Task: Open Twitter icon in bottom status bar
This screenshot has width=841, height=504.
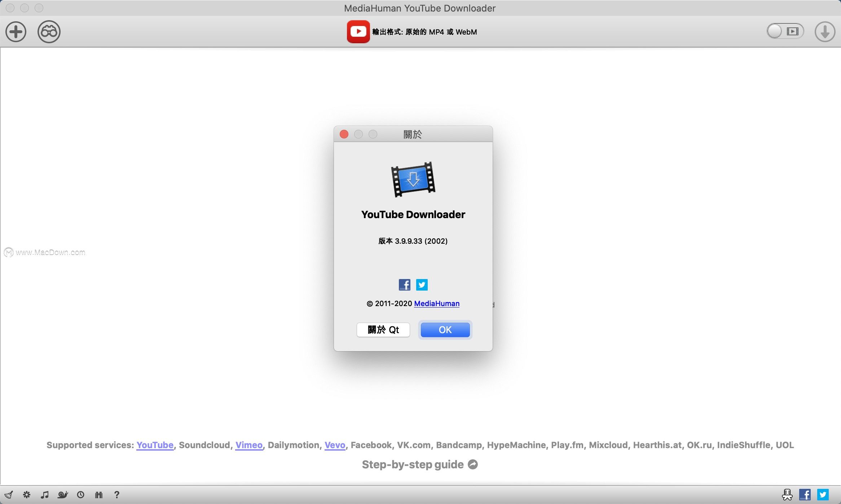Action: point(823,495)
